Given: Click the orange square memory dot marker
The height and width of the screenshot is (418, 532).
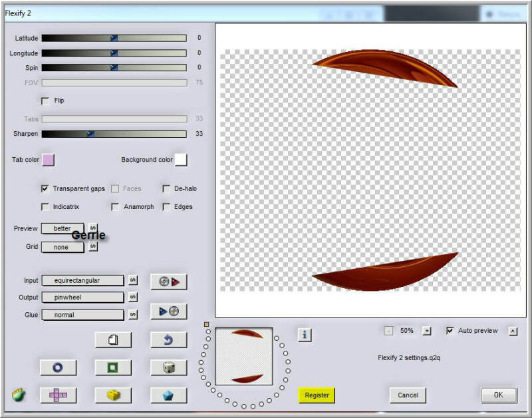Looking at the screenshot, I should 206,324.
